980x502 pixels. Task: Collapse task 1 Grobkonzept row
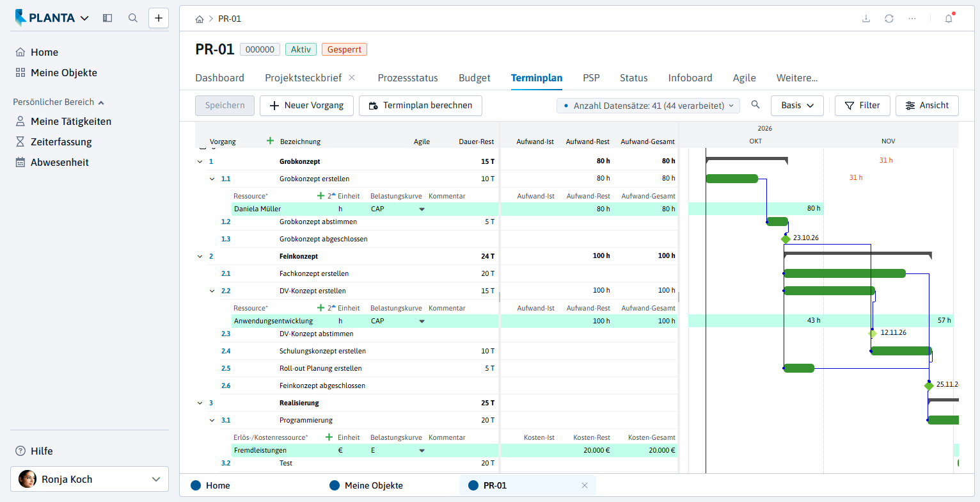pyautogui.click(x=200, y=161)
